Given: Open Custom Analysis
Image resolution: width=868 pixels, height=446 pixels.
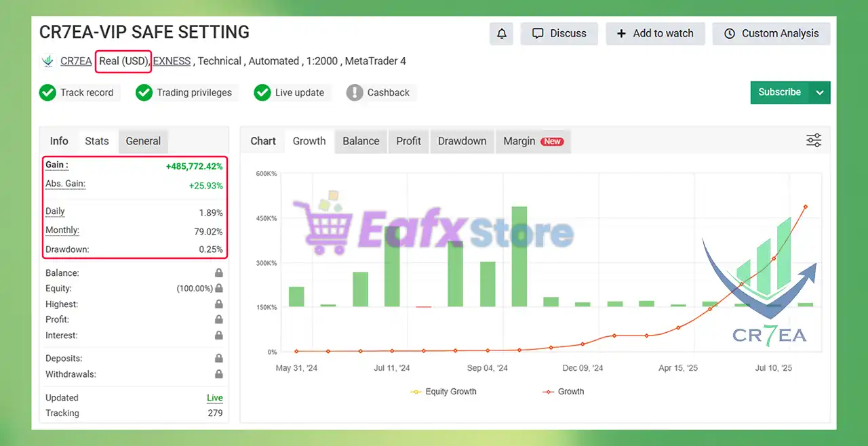Looking at the screenshot, I should (x=771, y=33).
